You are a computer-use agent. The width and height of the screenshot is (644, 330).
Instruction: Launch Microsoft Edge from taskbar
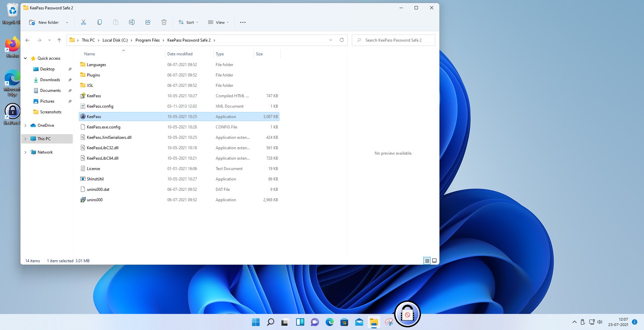(329, 322)
